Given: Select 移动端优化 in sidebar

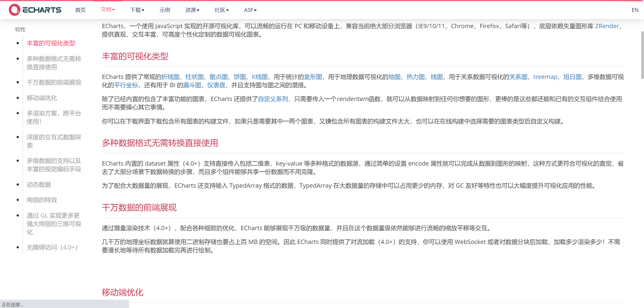Looking at the screenshot, I should (x=42, y=98).
